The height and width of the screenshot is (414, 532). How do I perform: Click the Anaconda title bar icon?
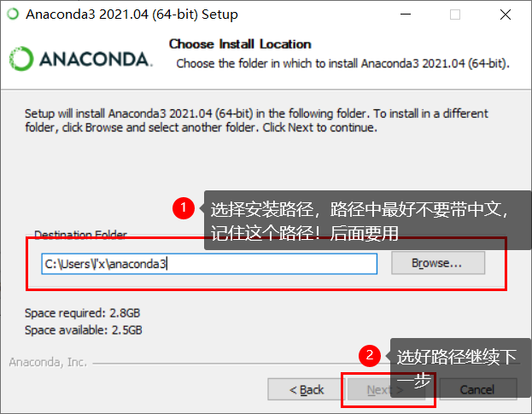pyautogui.click(x=13, y=14)
